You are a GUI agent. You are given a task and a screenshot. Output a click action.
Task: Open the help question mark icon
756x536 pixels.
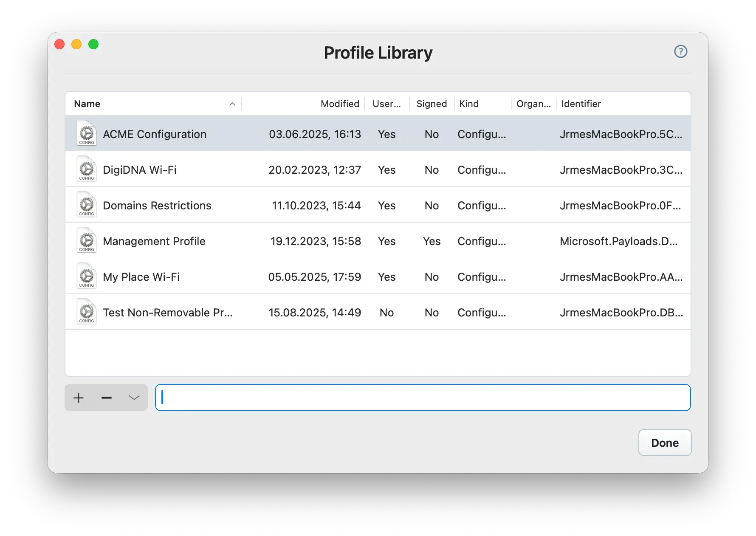pos(680,51)
